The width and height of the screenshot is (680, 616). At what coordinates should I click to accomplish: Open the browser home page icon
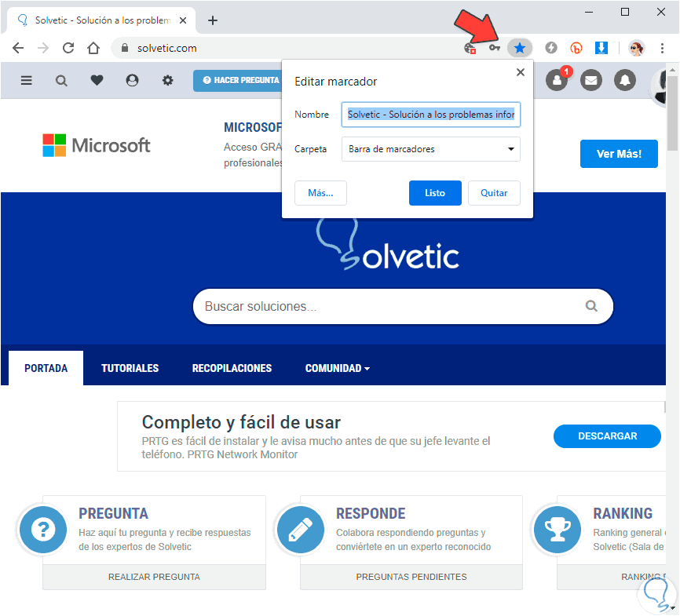point(93,48)
